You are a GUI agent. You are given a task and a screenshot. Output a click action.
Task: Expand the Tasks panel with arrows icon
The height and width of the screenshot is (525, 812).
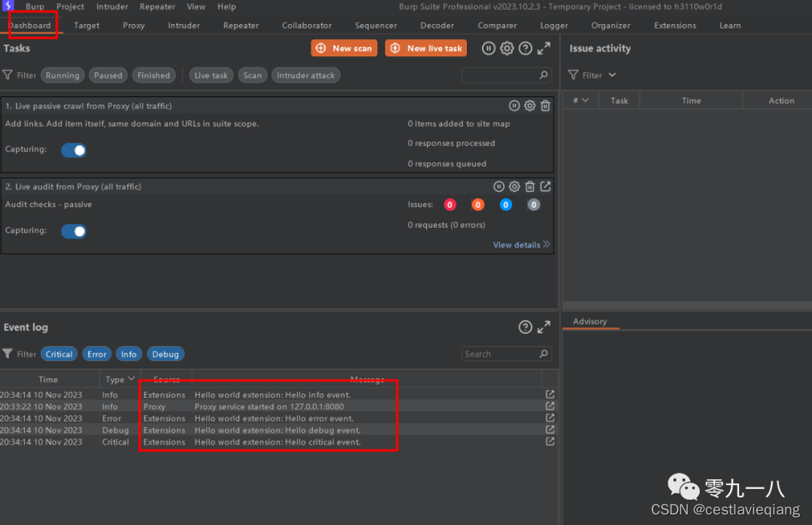(x=544, y=48)
